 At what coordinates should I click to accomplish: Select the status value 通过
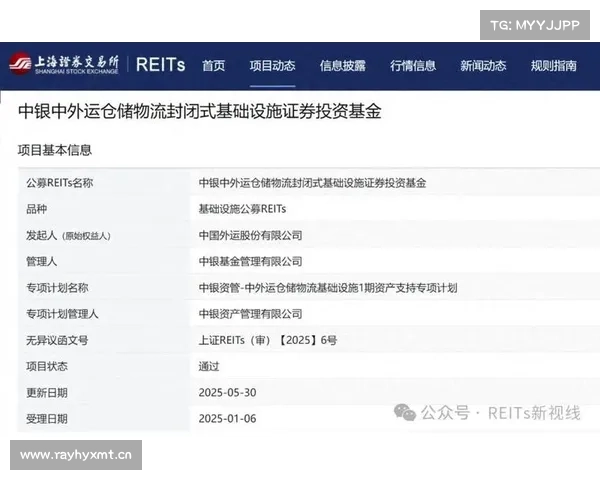[x=209, y=366]
